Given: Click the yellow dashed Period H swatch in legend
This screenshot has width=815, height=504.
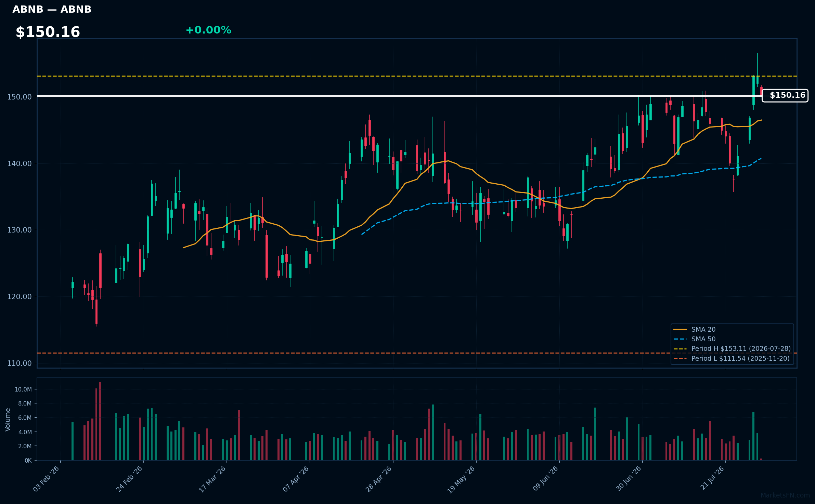Looking at the screenshot, I should point(680,349).
